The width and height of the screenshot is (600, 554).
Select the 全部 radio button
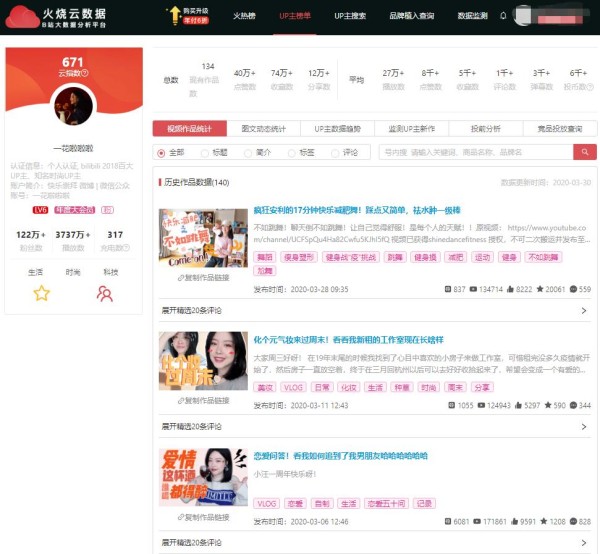click(161, 153)
